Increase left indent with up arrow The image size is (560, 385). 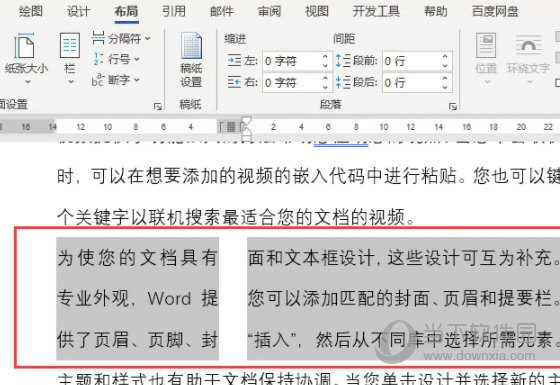point(325,57)
